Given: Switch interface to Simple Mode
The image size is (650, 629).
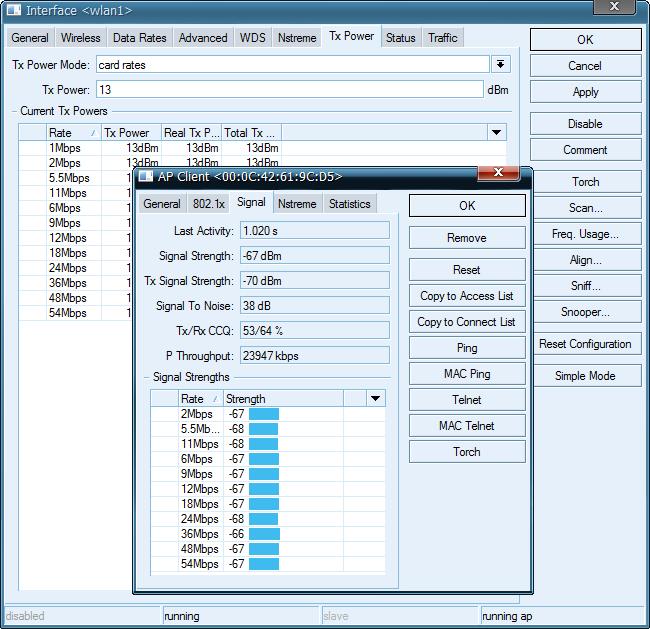Looking at the screenshot, I should pyautogui.click(x=585, y=376).
